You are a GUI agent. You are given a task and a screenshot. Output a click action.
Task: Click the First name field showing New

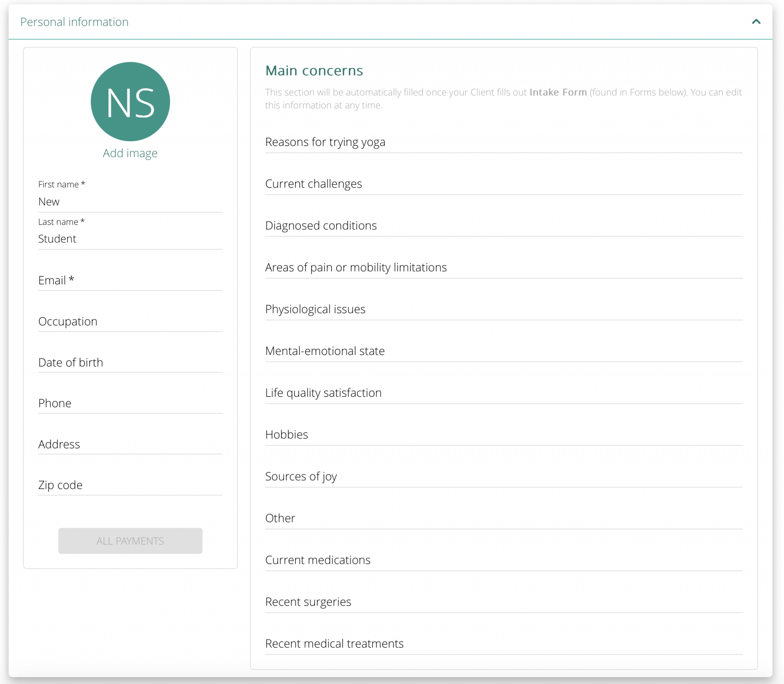(130, 202)
